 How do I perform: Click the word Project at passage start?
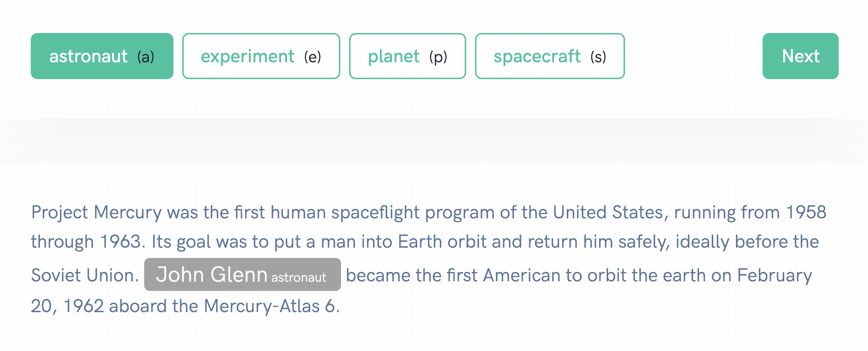tap(60, 212)
